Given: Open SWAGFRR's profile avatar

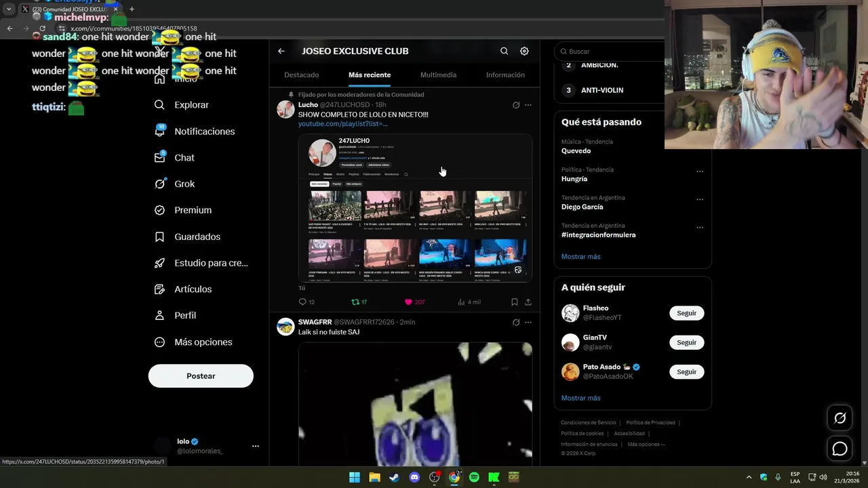Looking at the screenshot, I should (x=285, y=326).
